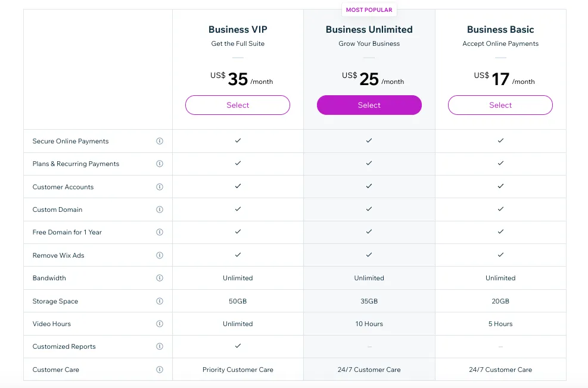Click the Business VIP plan heading
The width and height of the screenshot is (588, 388).
coord(238,29)
